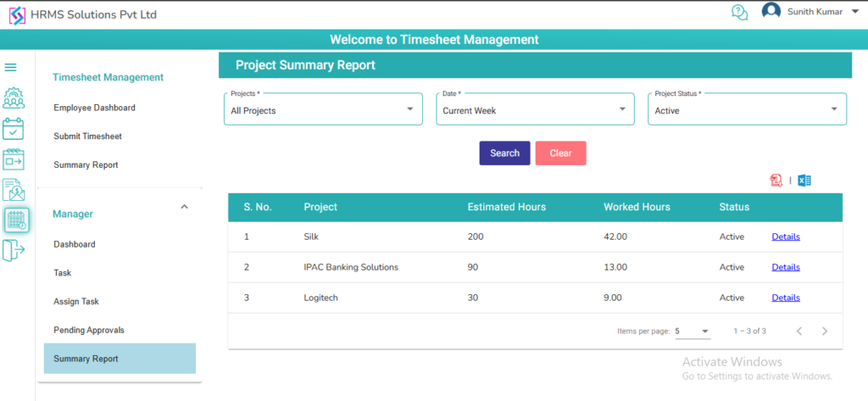Open the calendar arrow sidebar icon
Image resolution: width=868 pixels, height=401 pixels.
point(14,159)
